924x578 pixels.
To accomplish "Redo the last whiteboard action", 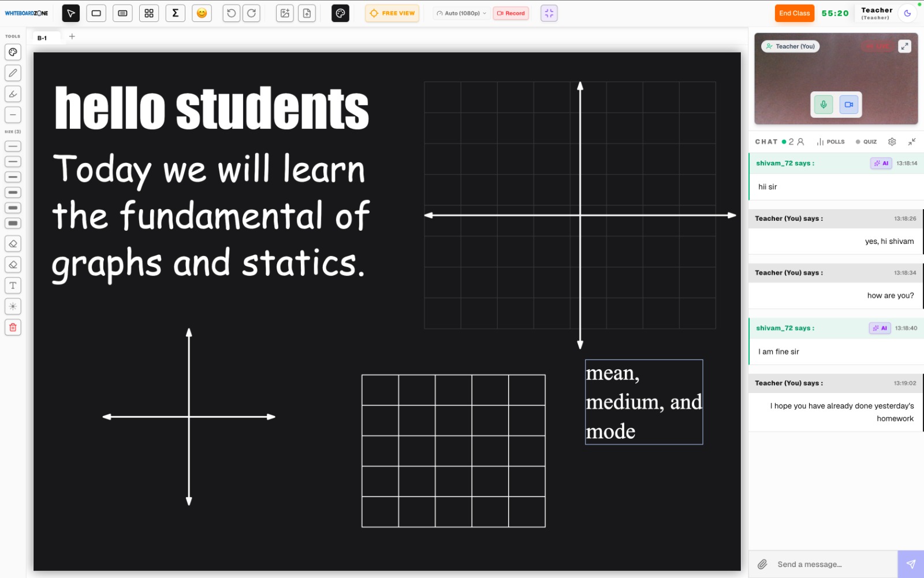I will pos(252,13).
